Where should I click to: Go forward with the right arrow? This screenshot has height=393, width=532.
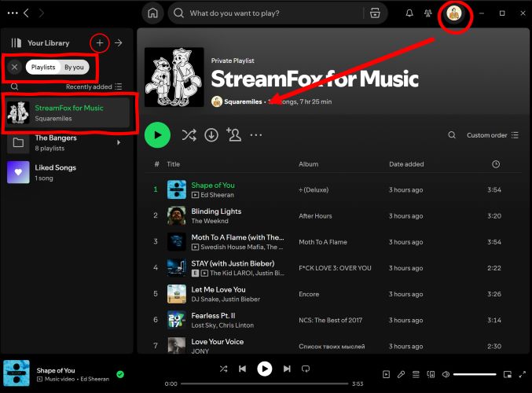[41, 13]
